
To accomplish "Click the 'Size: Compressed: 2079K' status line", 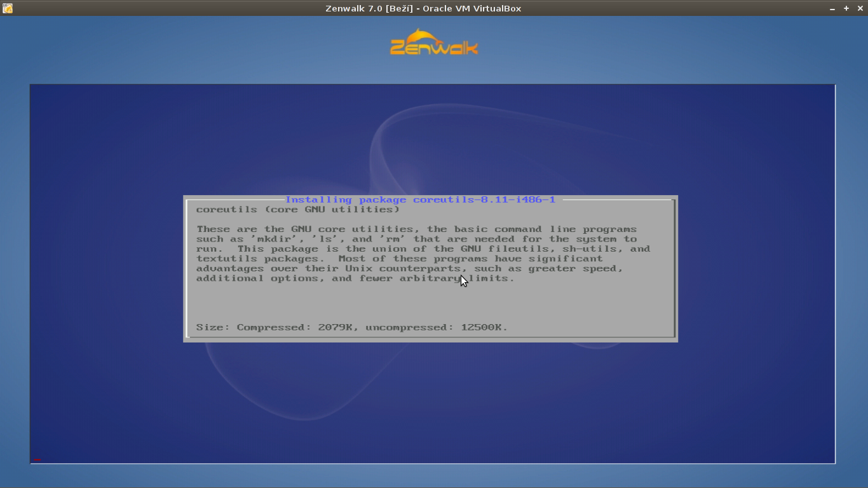I will tap(352, 327).
